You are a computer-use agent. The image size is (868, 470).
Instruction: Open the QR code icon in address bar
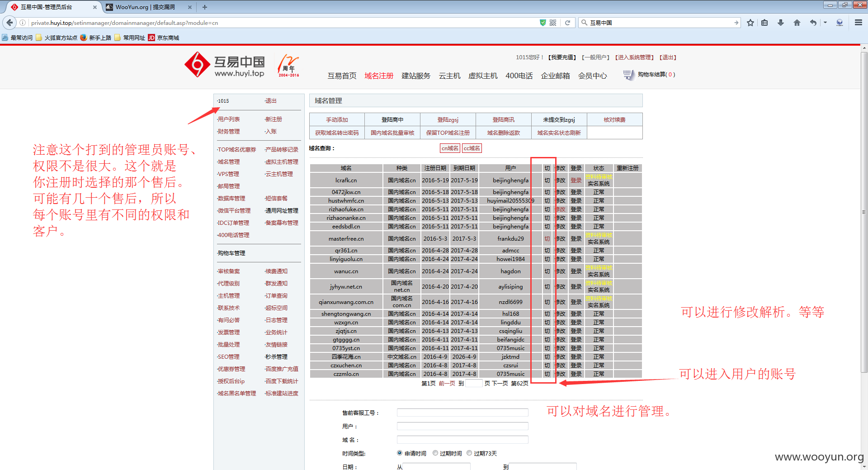[x=553, y=23]
